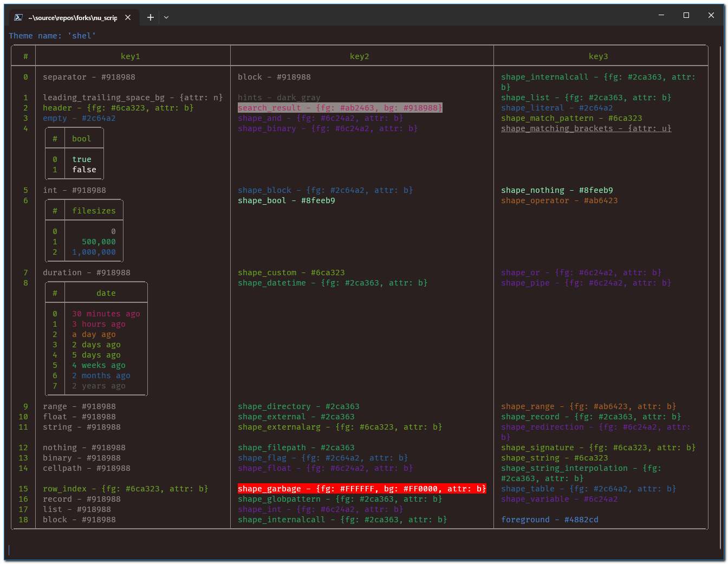728x564 pixels.
Task: Click the "3 hours ago" date row
Action: [99, 324]
